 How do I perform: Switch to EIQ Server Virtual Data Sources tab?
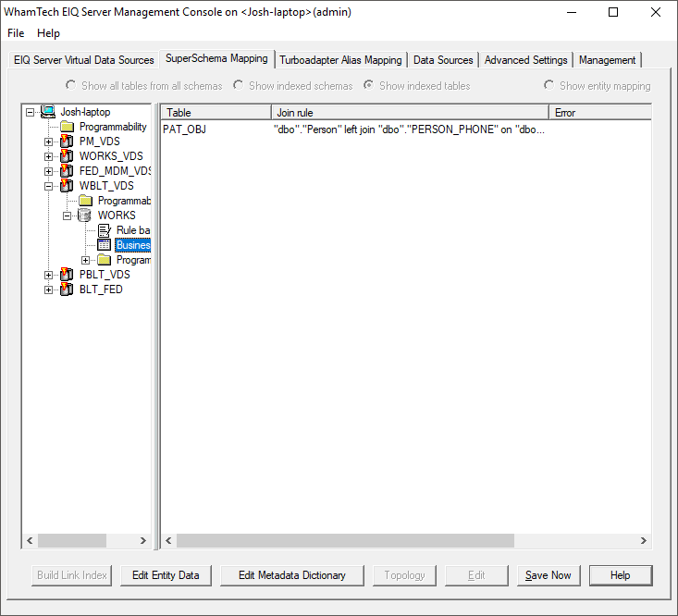[84, 60]
